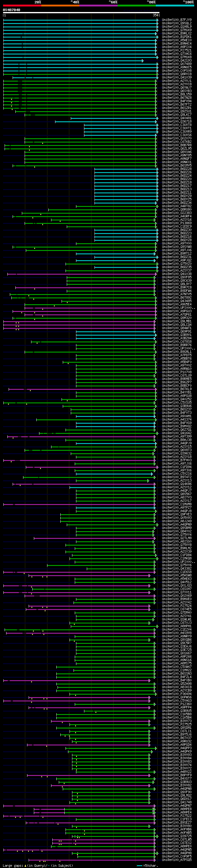The image size is (197, 868).
Task: Click the orange ~40% identity legend bar
Action: (60, 6)
